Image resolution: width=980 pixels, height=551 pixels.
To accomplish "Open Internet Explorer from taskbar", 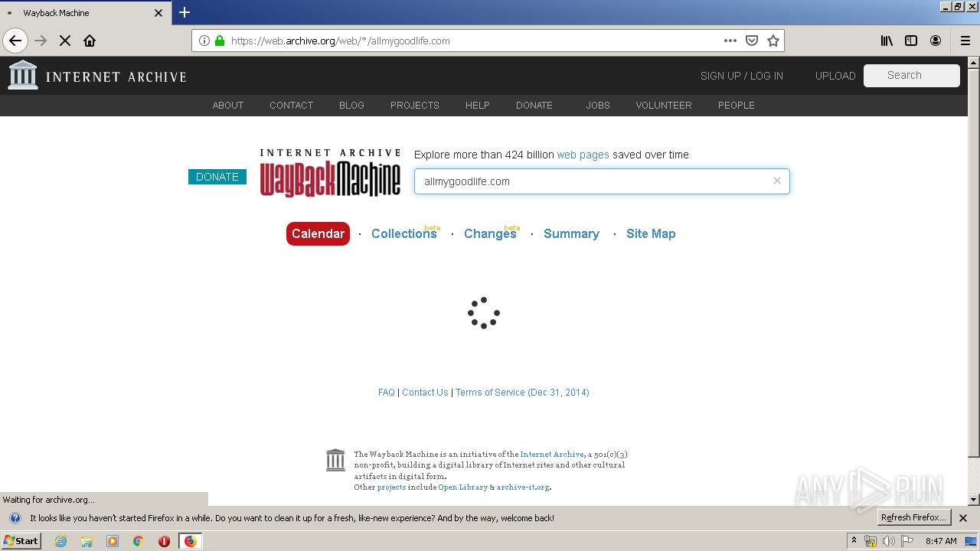I will point(61,541).
